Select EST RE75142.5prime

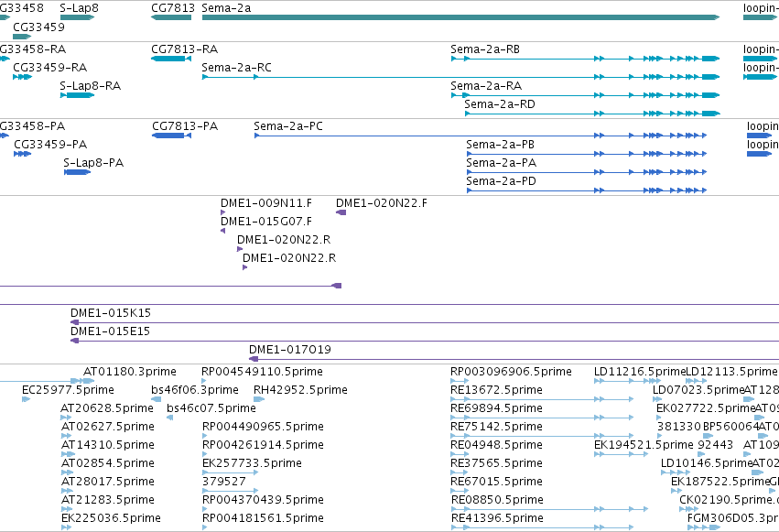(x=542, y=436)
